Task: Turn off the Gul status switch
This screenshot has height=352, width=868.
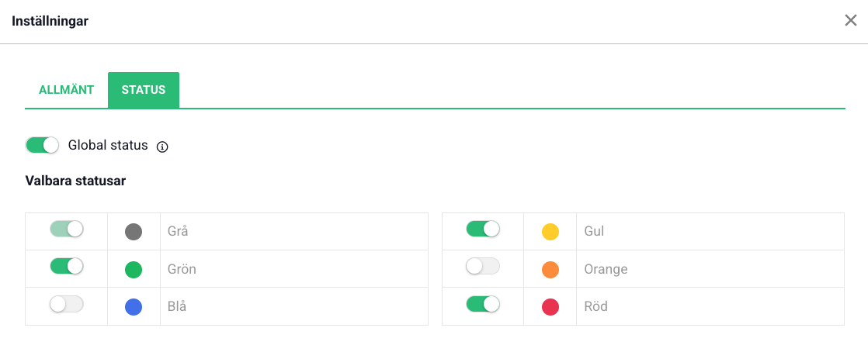Action: point(483,229)
